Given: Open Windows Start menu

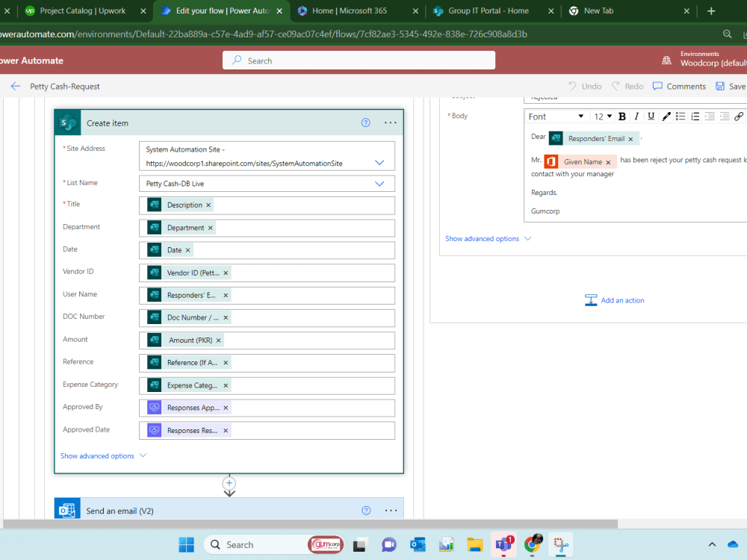Looking at the screenshot, I should (186, 544).
